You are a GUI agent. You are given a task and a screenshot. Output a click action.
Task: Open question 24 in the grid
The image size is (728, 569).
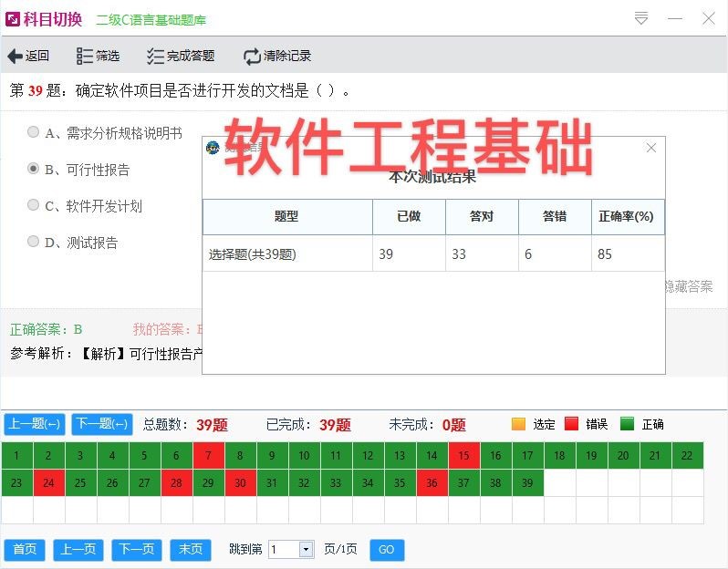pyautogui.click(x=49, y=482)
